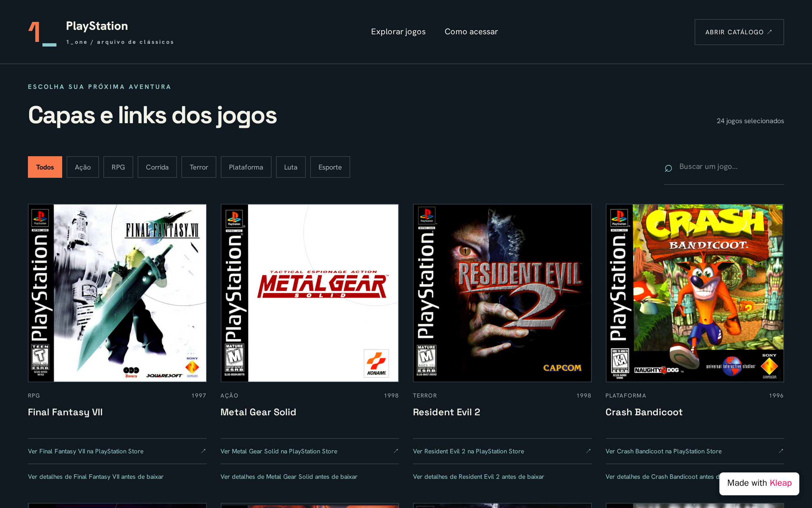Open Ver Metal Gear Solid na PlayStation Store
Screen dimensions: 812x508
click(310, 451)
